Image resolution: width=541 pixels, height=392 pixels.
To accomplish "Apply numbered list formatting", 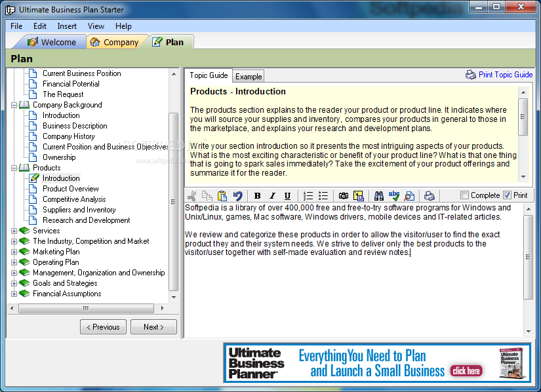I will (308, 196).
